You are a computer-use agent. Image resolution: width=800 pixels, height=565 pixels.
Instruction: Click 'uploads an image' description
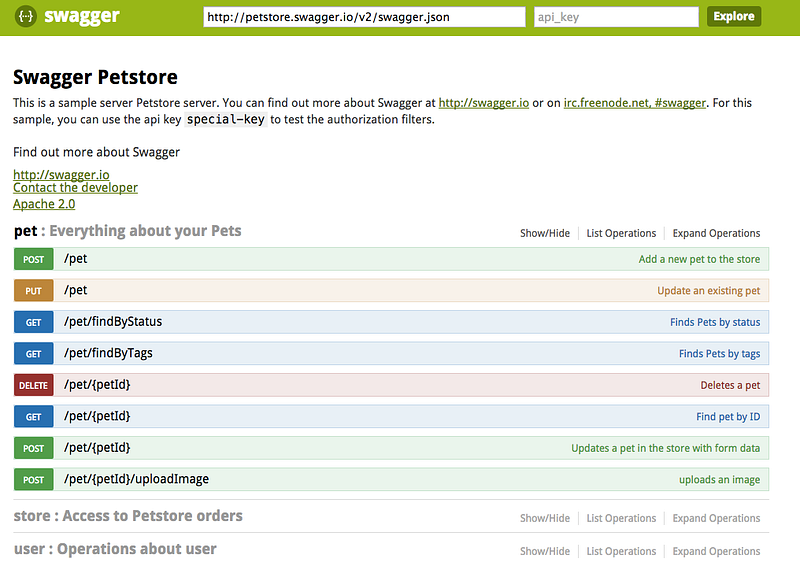(719, 480)
